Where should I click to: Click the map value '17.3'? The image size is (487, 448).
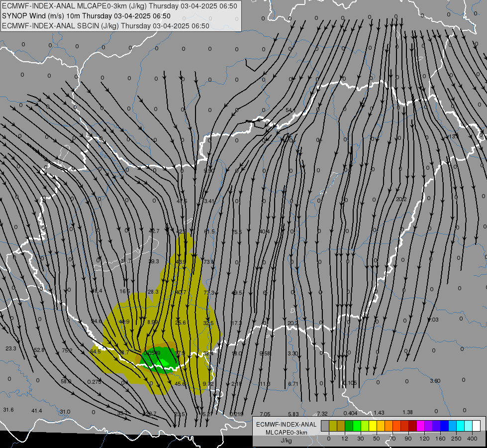pyautogui.click(x=237, y=323)
